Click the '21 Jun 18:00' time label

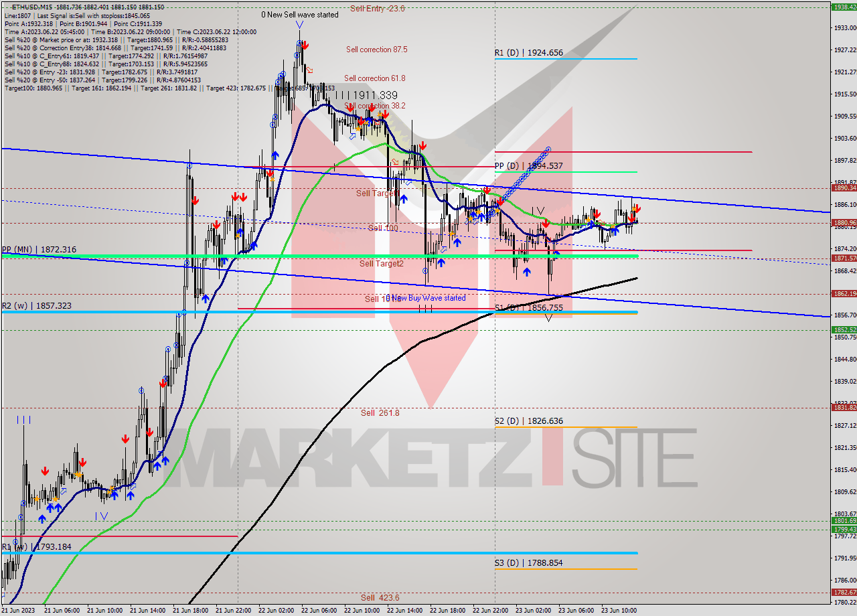pos(189,611)
